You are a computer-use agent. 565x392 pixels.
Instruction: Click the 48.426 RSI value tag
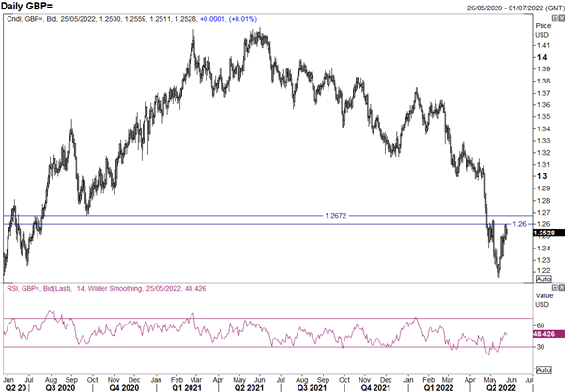coord(548,334)
